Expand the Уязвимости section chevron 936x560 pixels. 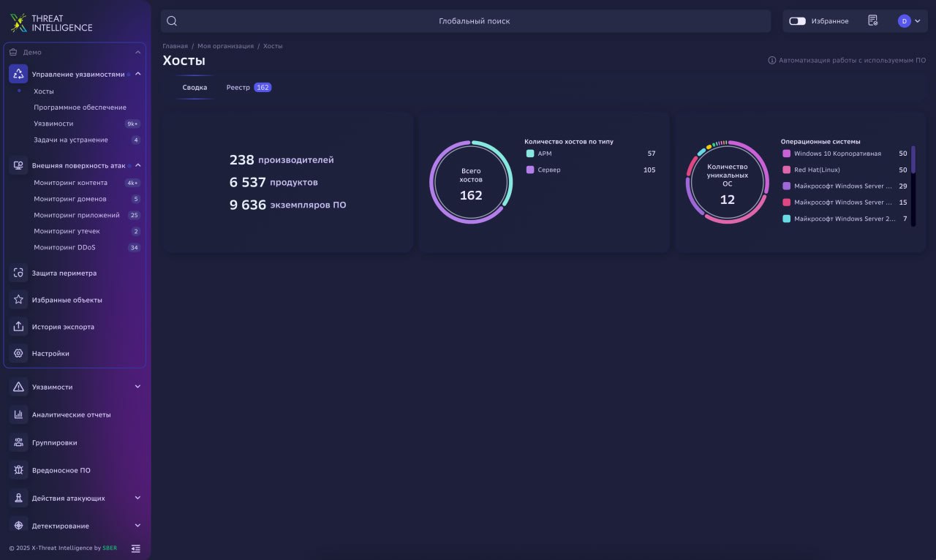point(137,387)
